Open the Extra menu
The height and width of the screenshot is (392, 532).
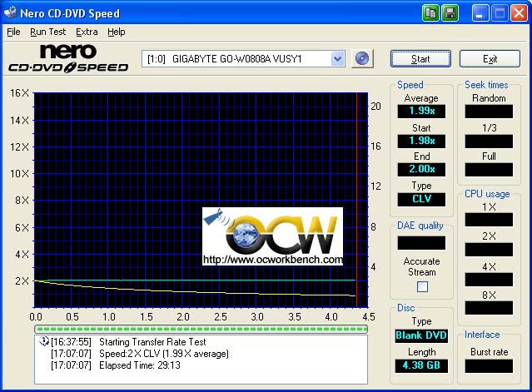87,32
